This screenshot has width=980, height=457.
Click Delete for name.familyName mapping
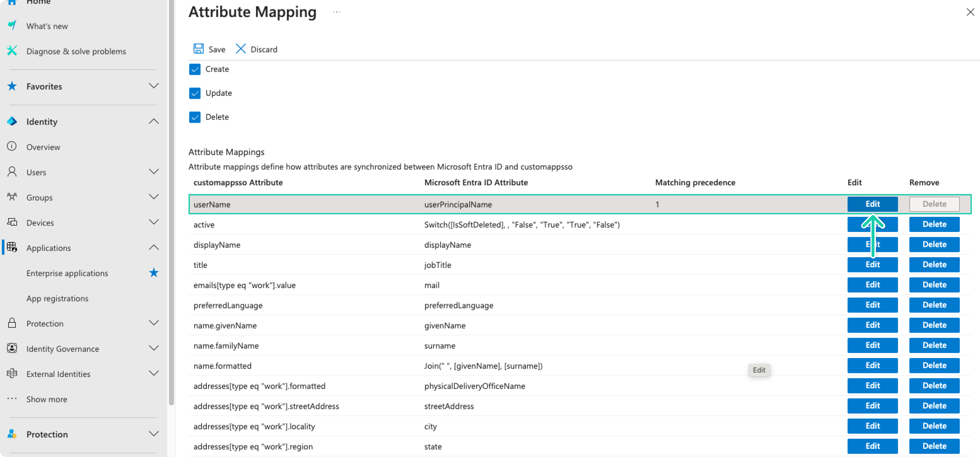(934, 345)
